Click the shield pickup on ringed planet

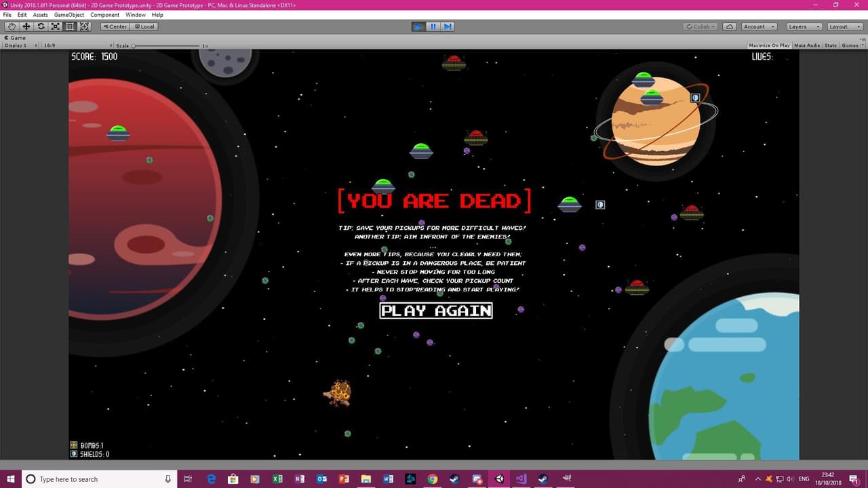(x=695, y=98)
